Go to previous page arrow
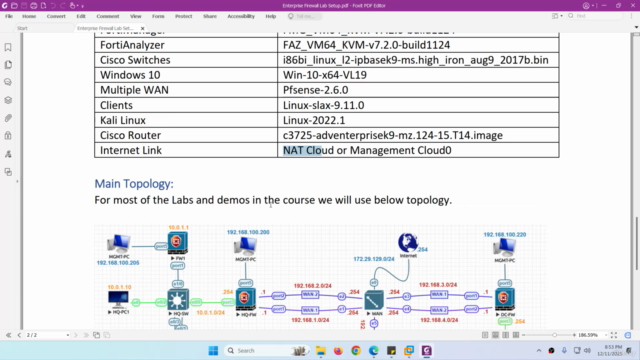Screen dimensions: 640x360 pyautogui.click(x=19, y=335)
